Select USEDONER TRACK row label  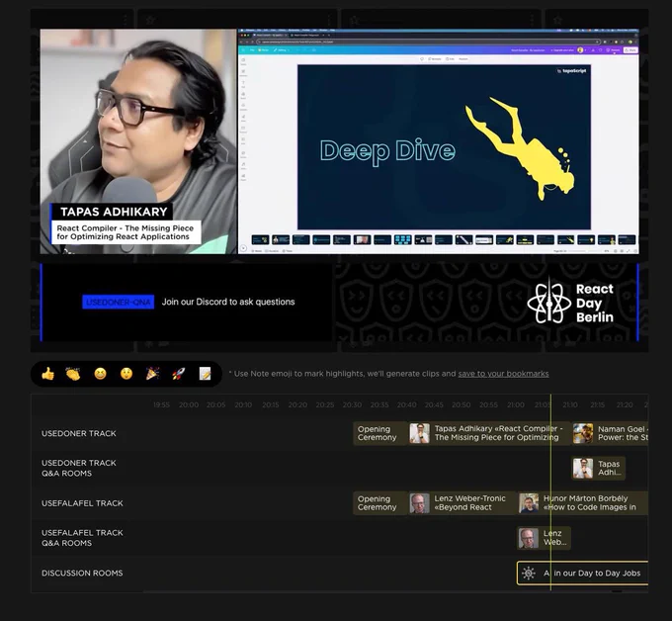[x=79, y=433]
